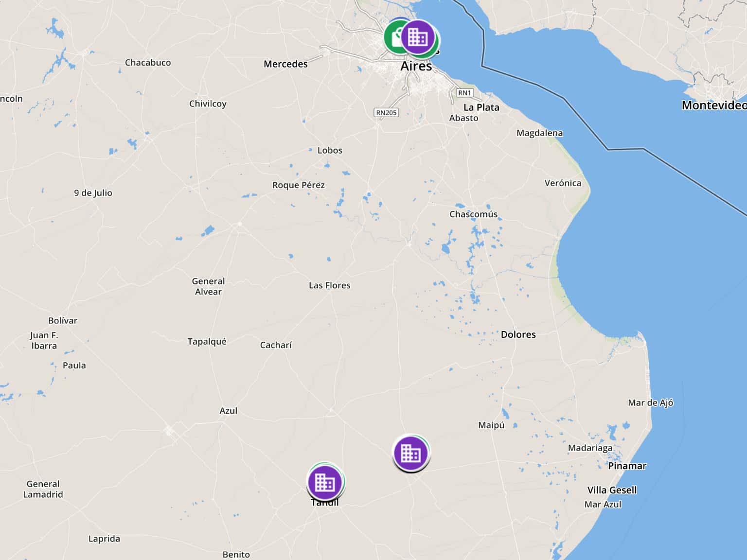Select the General Alvear label
Viewport: 747px width, 560px height.
208,286
